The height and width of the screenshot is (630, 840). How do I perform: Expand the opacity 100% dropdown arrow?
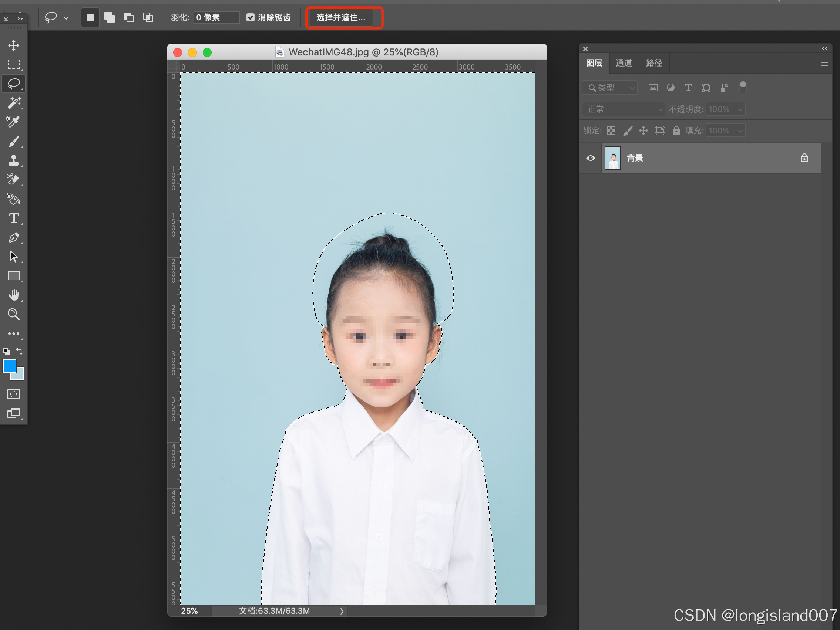tap(740, 109)
